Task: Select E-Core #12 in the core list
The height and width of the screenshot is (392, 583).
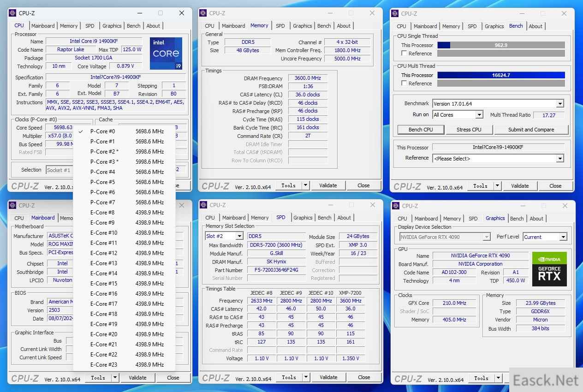Action: click(x=124, y=253)
